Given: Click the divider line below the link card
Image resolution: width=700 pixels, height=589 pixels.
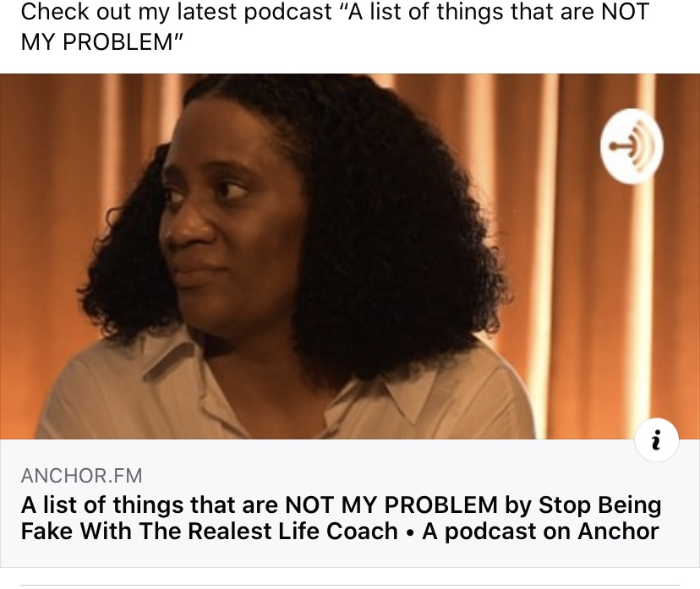Looking at the screenshot, I should 350,585.
